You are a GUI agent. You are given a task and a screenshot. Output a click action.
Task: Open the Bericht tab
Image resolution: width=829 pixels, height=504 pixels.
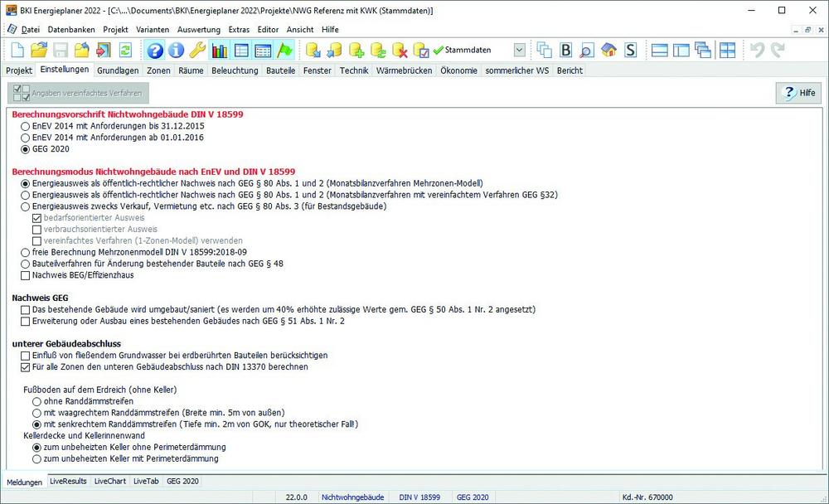point(570,70)
